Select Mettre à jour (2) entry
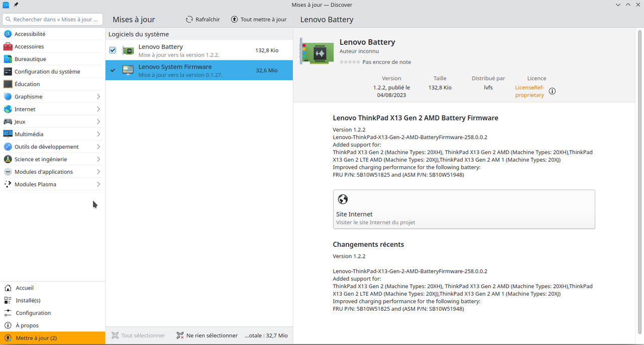644x345 pixels. (x=52, y=338)
